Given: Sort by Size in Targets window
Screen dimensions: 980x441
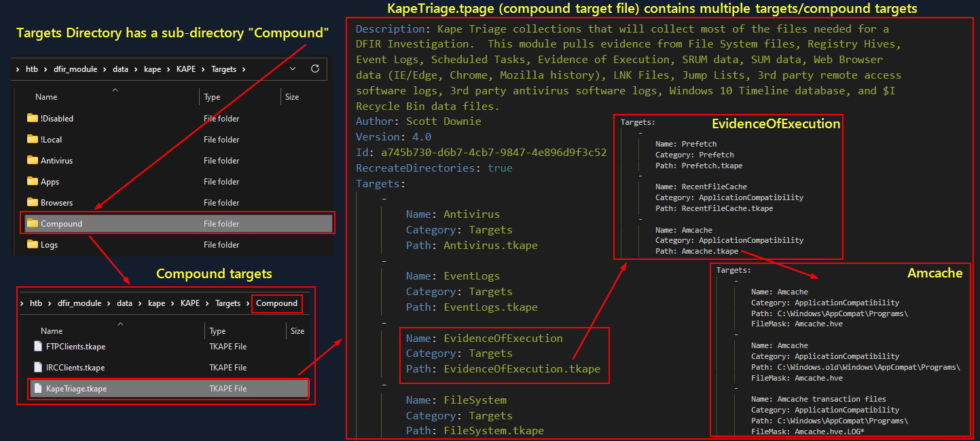Looking at the screenshot, I should click(x=292, y=97).
